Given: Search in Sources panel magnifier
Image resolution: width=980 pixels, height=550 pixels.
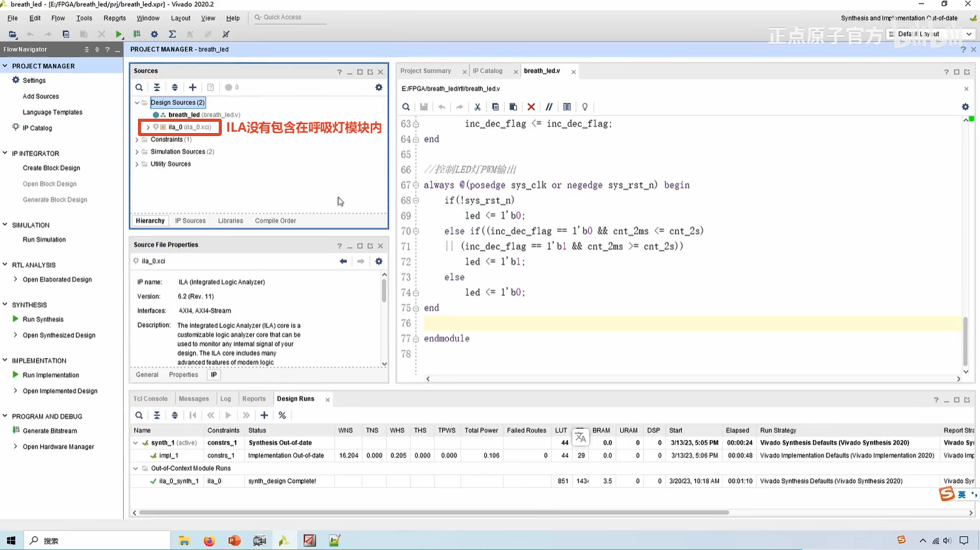Looking at the screenshot, I should (x=139, y=88).
